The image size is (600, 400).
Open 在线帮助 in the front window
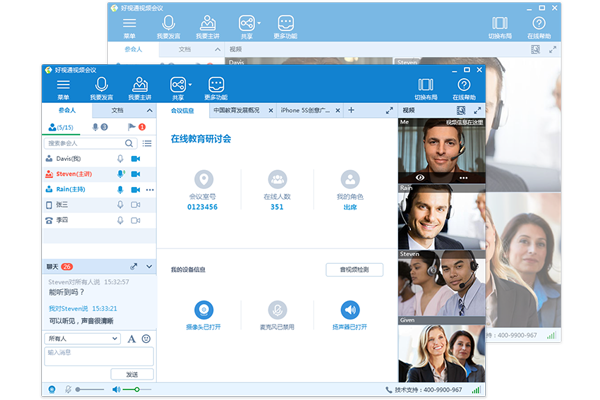point(463,84)
